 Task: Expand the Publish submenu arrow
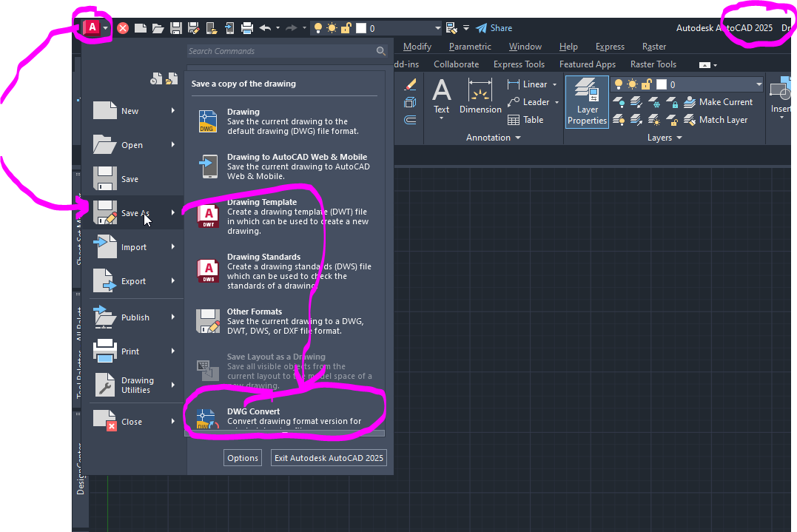tap(173, 317)
